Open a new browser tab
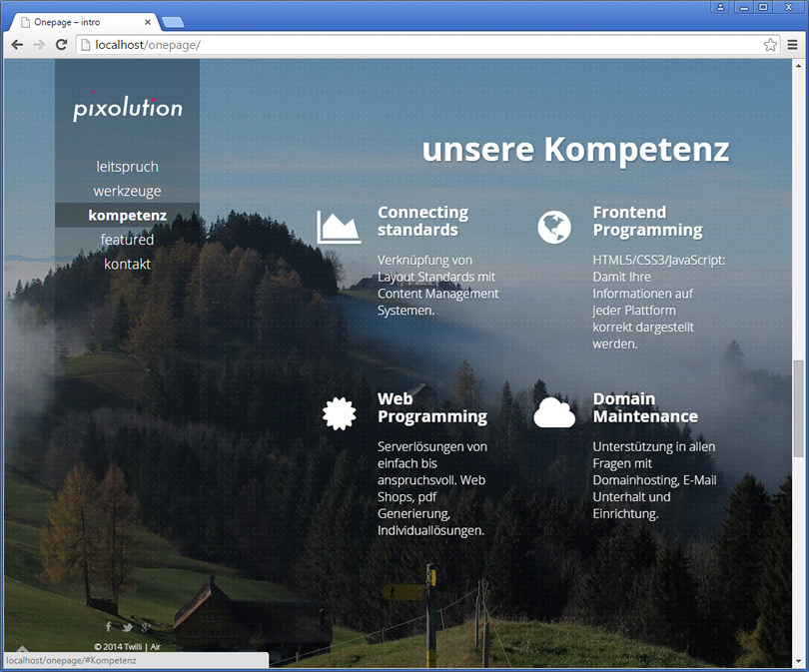The width and height of the screenshot is (809, 672). point(172,21)
